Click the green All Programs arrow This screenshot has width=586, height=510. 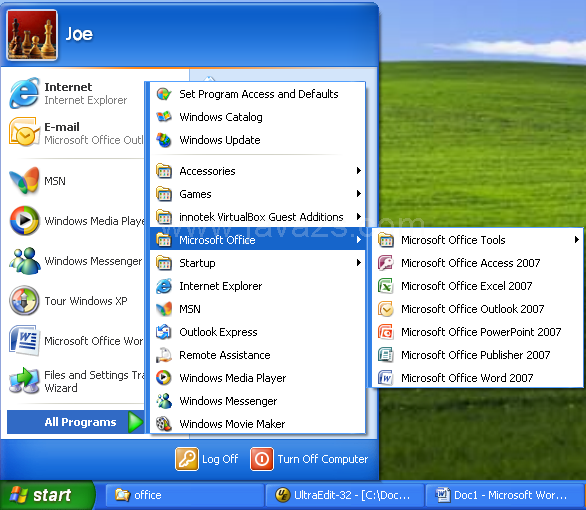coord(135,422)
